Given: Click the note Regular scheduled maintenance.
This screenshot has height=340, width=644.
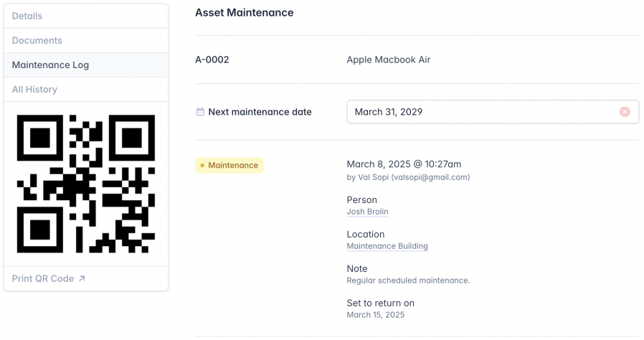Looking at the screenshot, I should [x=408, y=280].
